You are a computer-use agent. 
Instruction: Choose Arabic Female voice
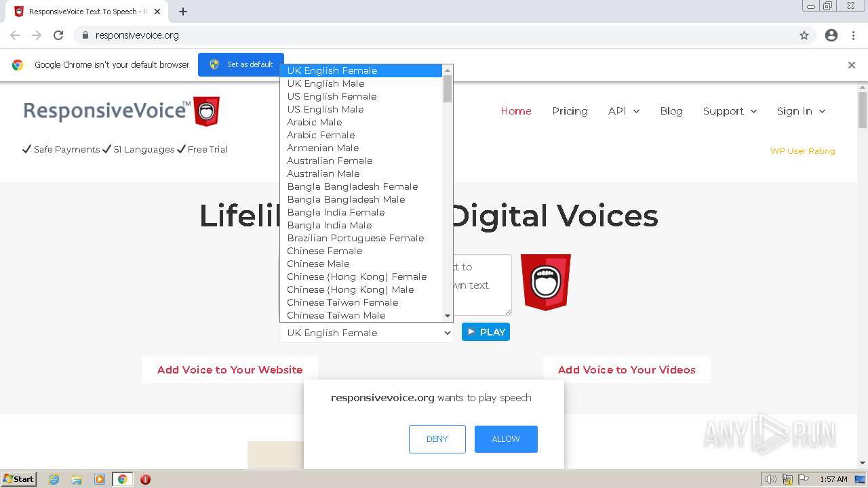[x=361, y=135]
